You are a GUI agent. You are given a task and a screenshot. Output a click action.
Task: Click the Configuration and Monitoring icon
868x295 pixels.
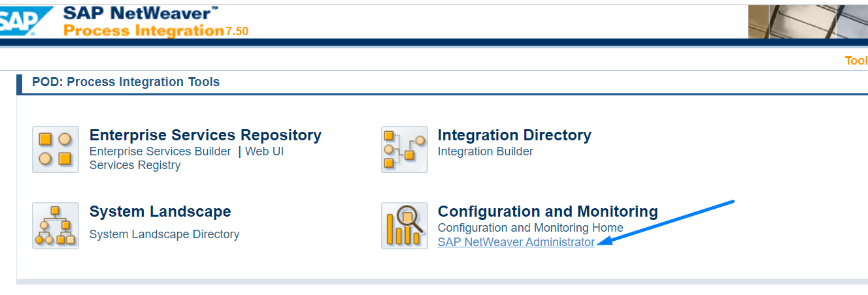[x=405, y=226]
